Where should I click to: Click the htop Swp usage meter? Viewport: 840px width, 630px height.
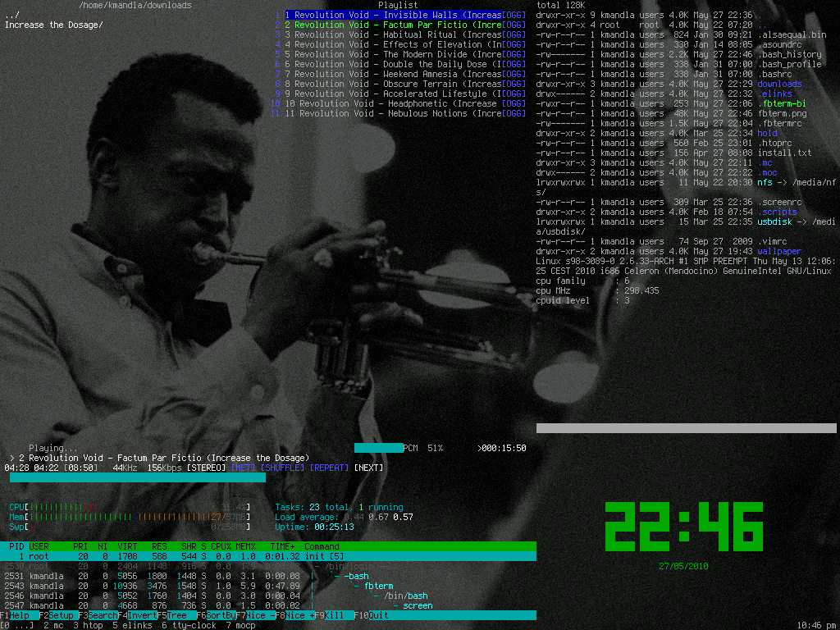[x=130, y=527]
